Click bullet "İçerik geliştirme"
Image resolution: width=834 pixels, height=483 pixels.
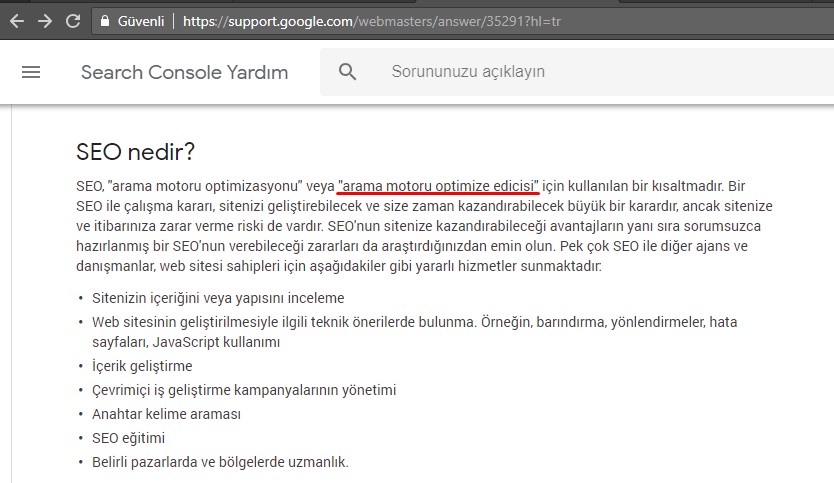tap(142, 366)
